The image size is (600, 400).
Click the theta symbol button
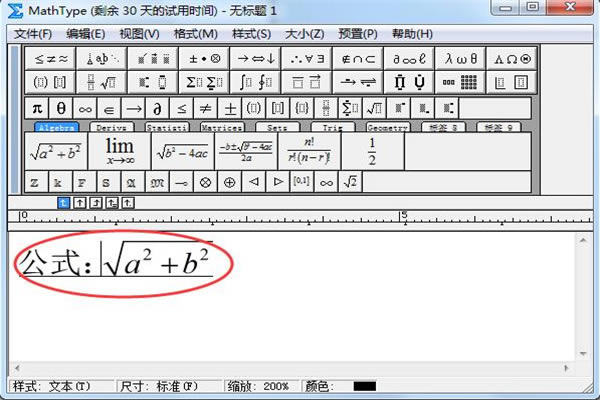coord(61,107)
